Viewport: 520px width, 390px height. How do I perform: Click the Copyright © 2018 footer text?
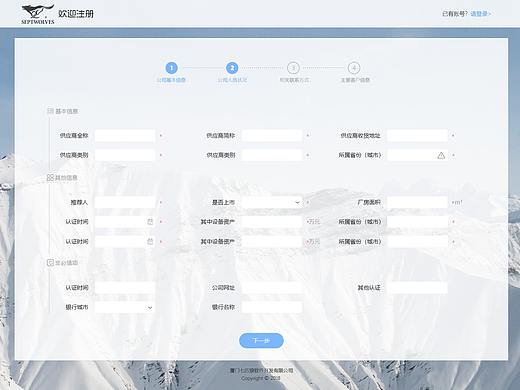[x=261, y=378]
